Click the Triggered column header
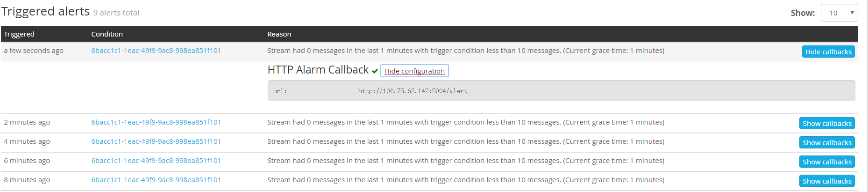 (x=19, y=34)
